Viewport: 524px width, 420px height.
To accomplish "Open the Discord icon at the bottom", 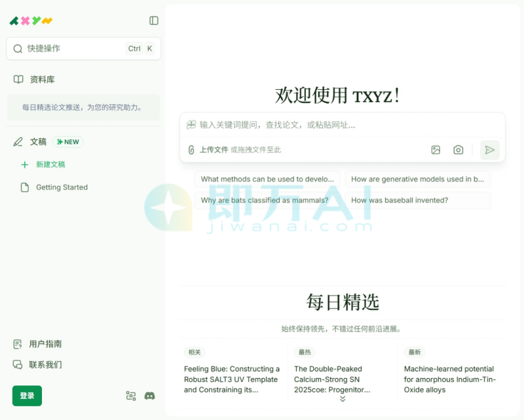I will click(x=149, y=396).
